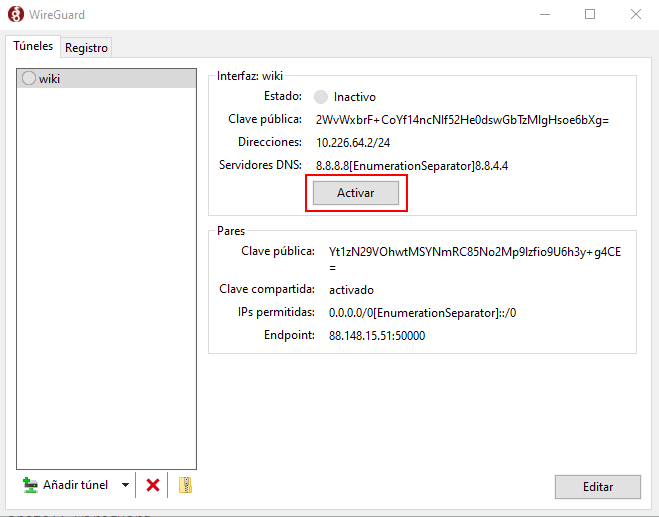The height and width of the screenshot is (517, 659).
Task: Click the WireGuard logo in title bar
Action: (16, 14)
